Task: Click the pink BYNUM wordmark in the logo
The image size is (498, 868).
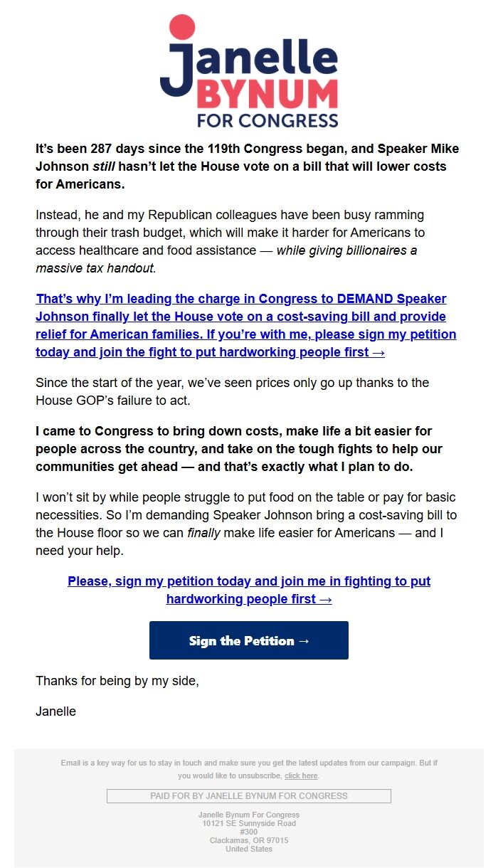Action: click(266, 95)
